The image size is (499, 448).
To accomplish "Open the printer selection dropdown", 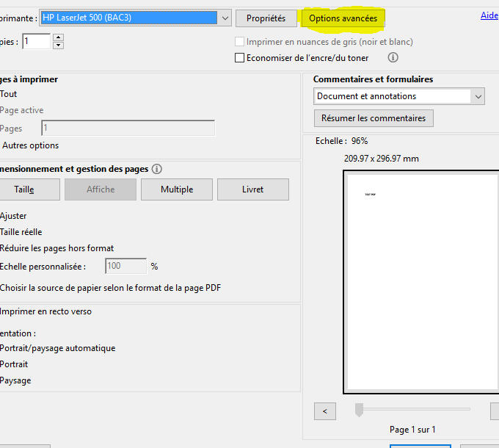I will click(135, 18).
